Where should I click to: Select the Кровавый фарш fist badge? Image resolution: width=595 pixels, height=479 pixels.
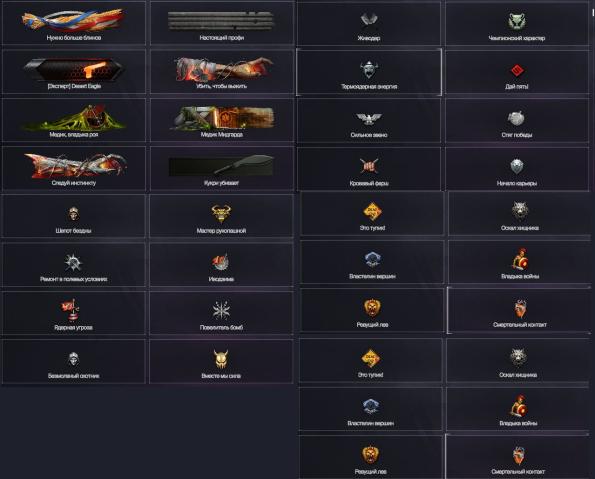(x=369, y=169)
